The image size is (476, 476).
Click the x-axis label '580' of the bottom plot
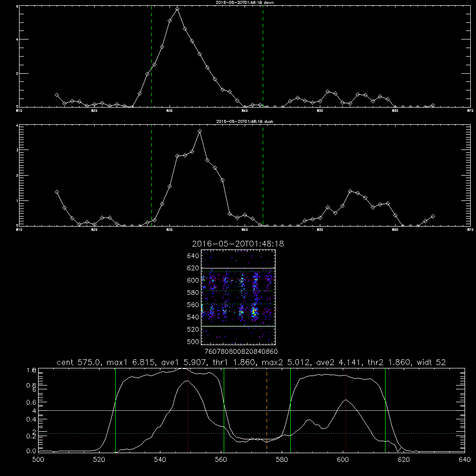click(x=282, y=460)
